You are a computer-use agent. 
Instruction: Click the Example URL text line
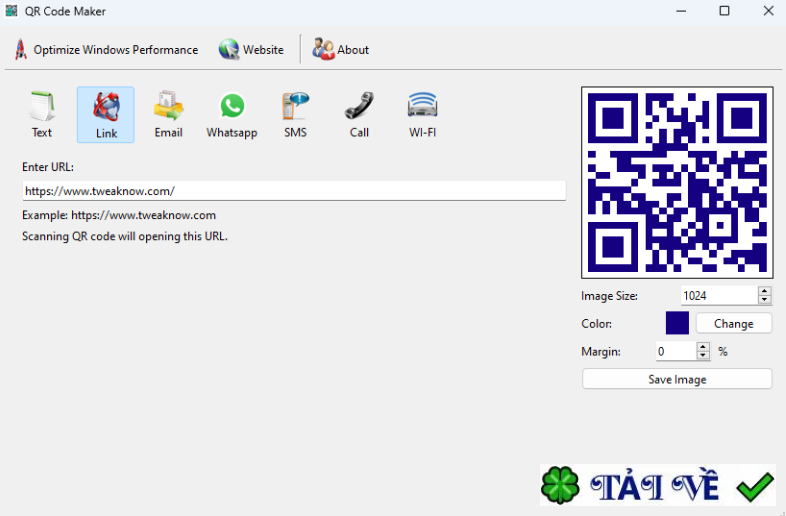tap(119, 215)
